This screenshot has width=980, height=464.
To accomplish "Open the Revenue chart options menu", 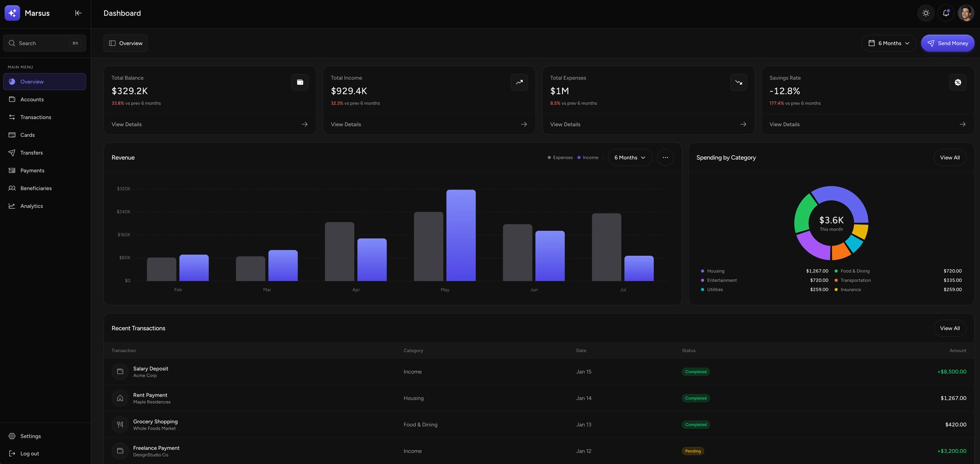I will coord(665,157).
